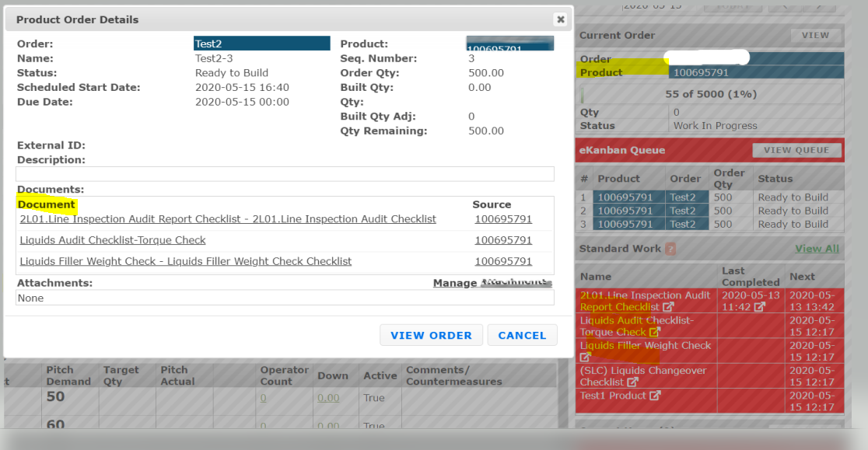Click Operator Count link 0 in Pitch Demand 50 row
Screen dimensions: 868x450
263,398
